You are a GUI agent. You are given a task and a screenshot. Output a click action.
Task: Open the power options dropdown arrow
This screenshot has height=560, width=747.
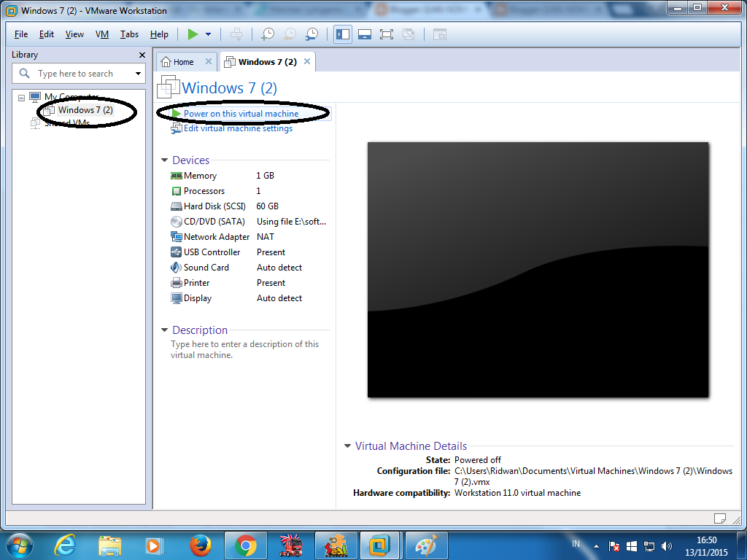208,34
